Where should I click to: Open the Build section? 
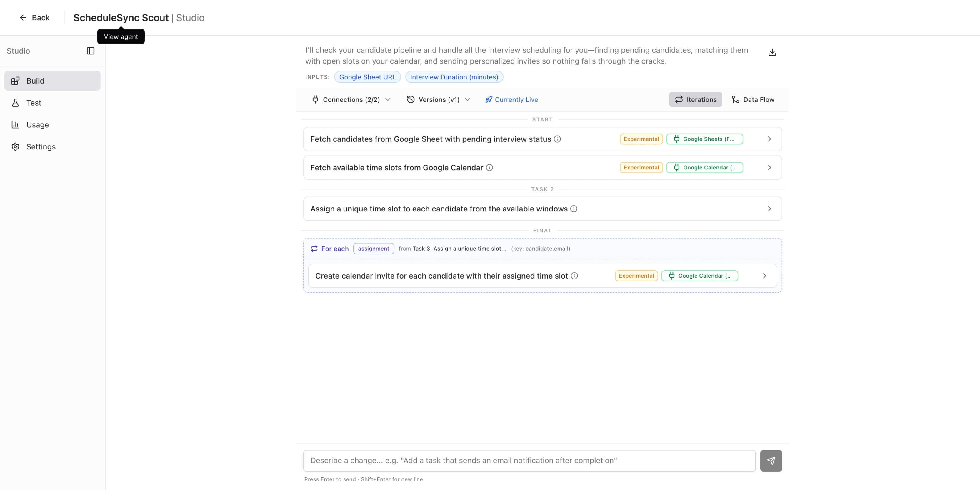[x=35, y=80]
